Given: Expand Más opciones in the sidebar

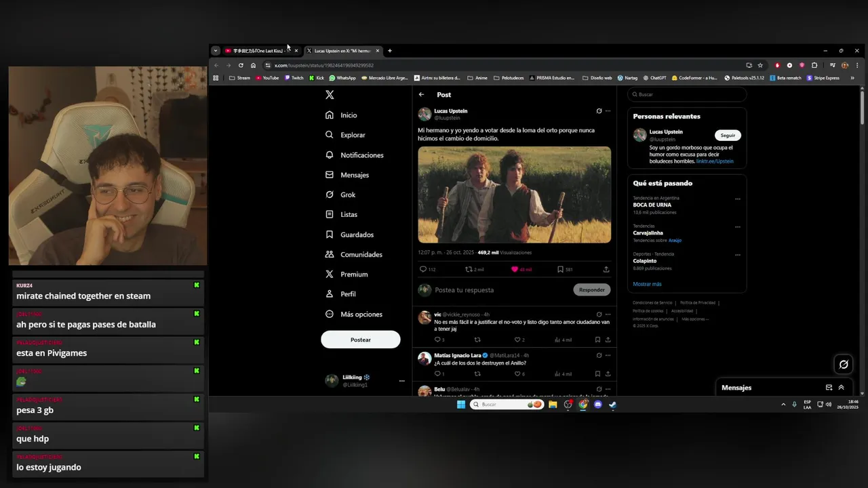Looking at the screenshot, I should coord(353,314).
